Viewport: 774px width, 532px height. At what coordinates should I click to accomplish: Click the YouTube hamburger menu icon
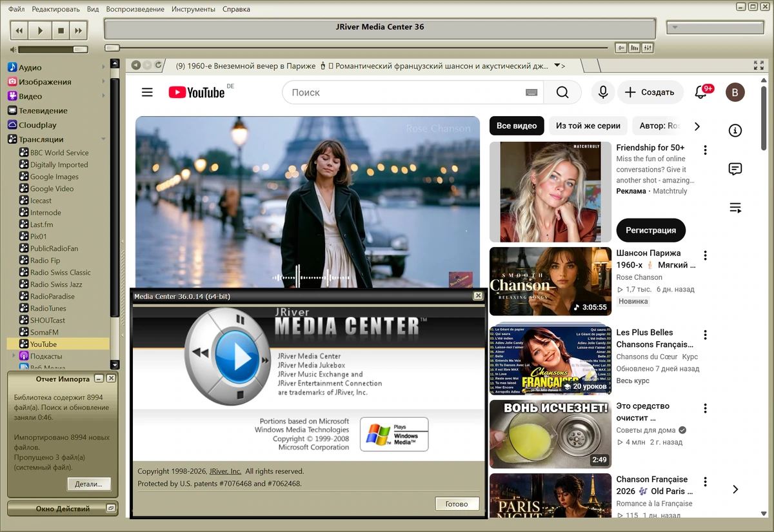point(147,92)
